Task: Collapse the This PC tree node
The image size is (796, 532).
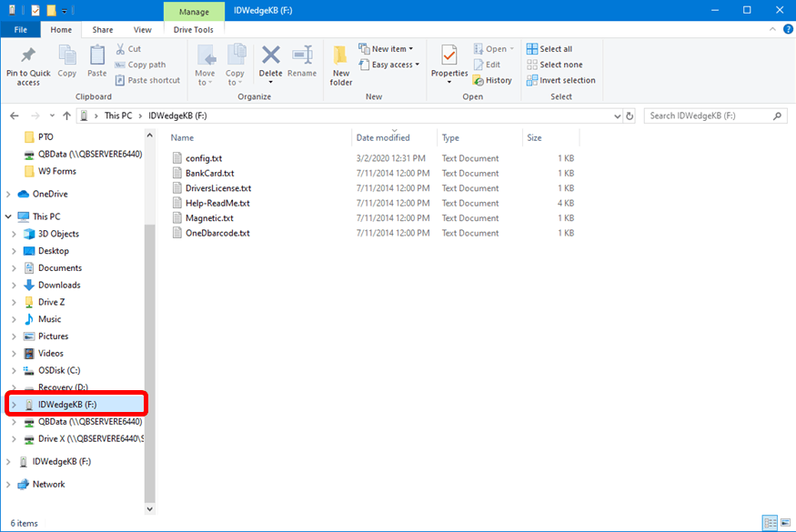Action: pyautogui.click(x=8, y=216)
